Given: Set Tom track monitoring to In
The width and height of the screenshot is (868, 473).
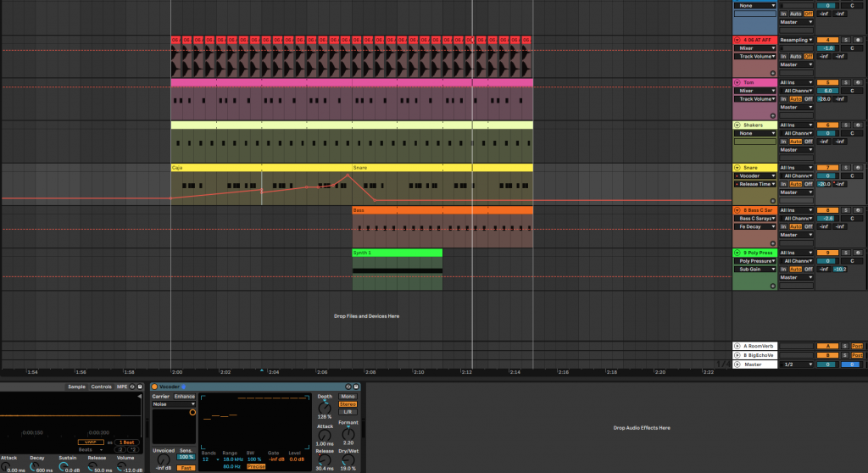Looking at the screenshot, I should 783,99.
